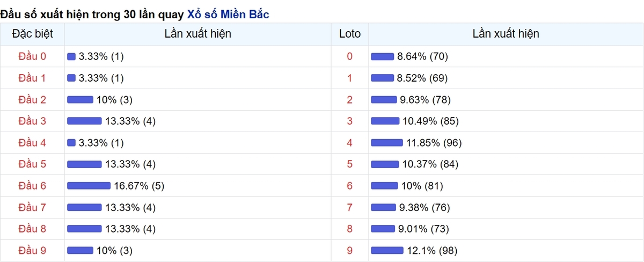Click the Đầu 6 bar showing 16.67%

click(x=89, y=186)
